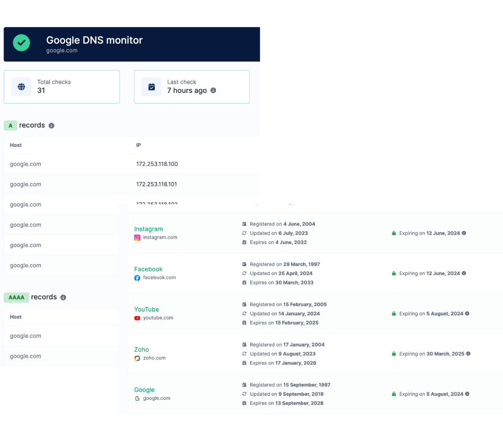Open the Zoho domain monitor link
The height and width of the screenshot is (448, 503).
point(142,350)
